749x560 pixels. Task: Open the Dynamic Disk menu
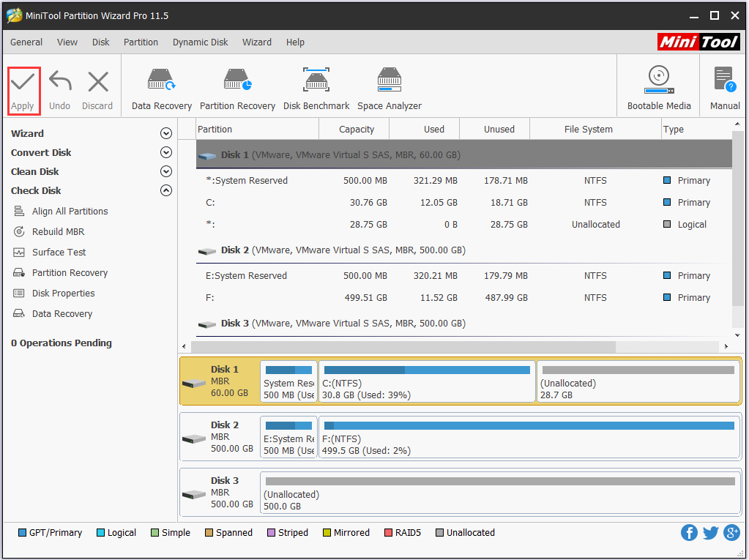click(x=200, y=42)
